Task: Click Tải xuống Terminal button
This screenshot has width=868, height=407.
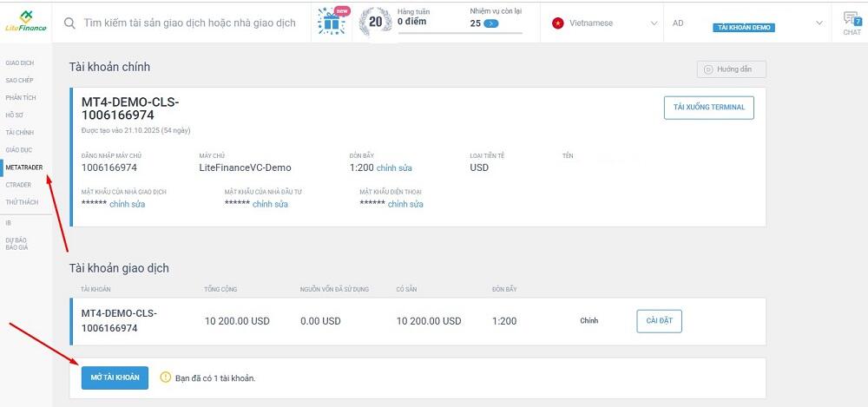Action: click(708, 108)
